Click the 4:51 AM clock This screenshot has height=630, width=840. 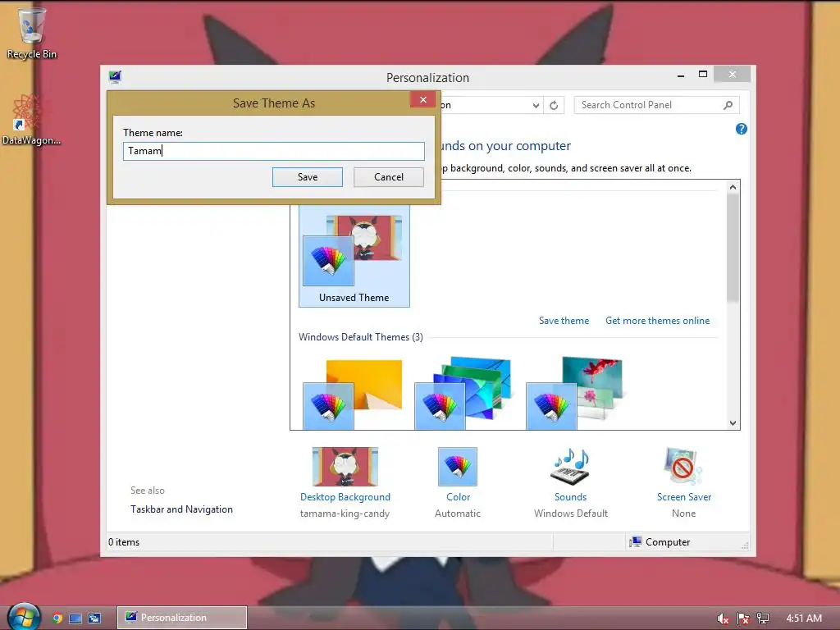coord(804,619)
